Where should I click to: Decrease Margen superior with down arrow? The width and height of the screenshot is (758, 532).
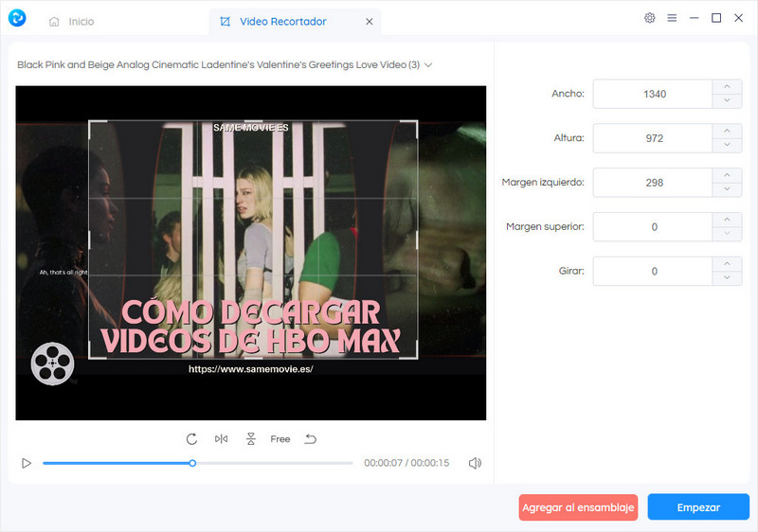coord(727,234)
